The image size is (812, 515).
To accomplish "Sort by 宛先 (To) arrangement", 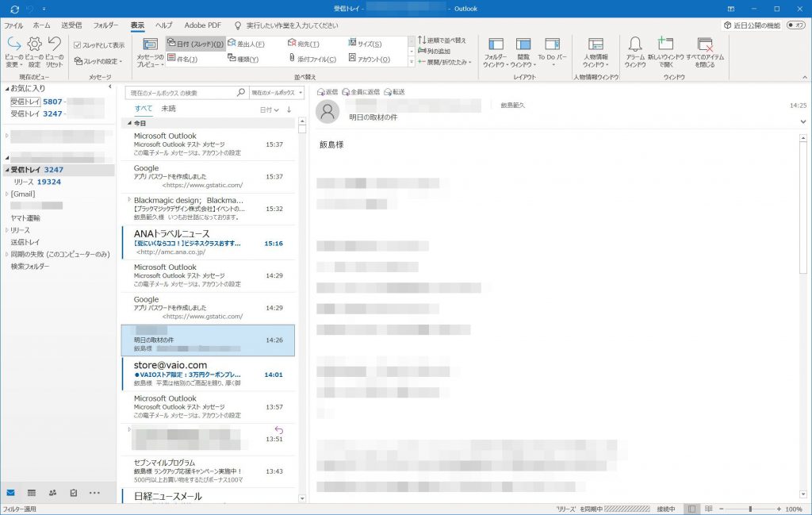I will tap(304, 44).
